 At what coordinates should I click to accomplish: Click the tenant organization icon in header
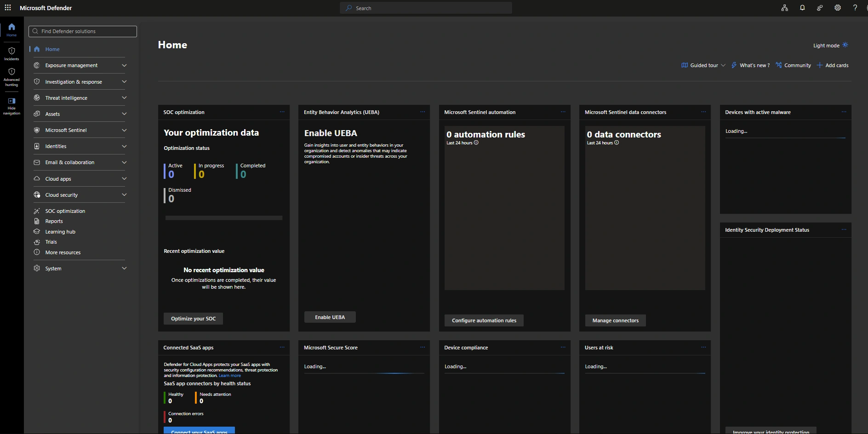pyautogui.click(x=785, y=8)
